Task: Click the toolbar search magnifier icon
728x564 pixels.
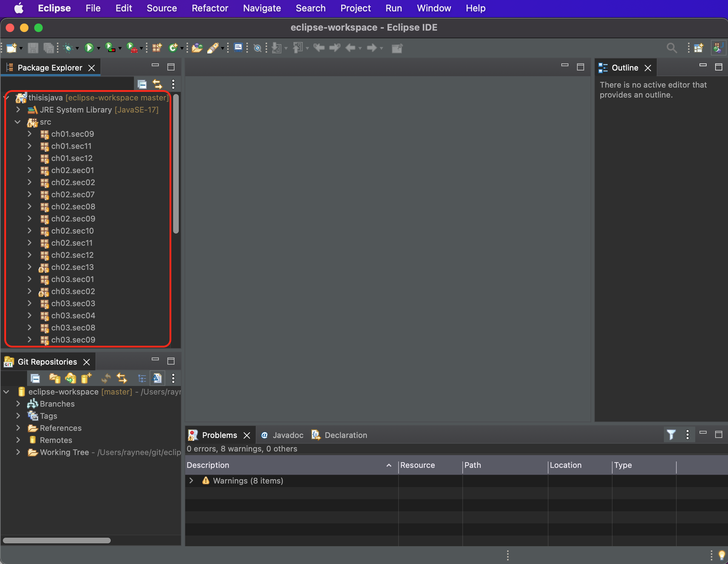Action: (671, 48)
